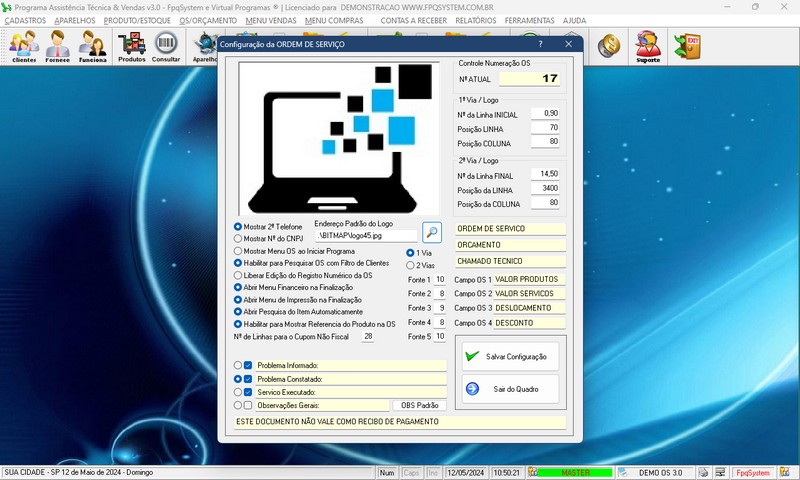The height and width of the screenshot is (480, 800).
Task: Select the Mostrar Nº do CNPJ option
Action: coord(238,239)
